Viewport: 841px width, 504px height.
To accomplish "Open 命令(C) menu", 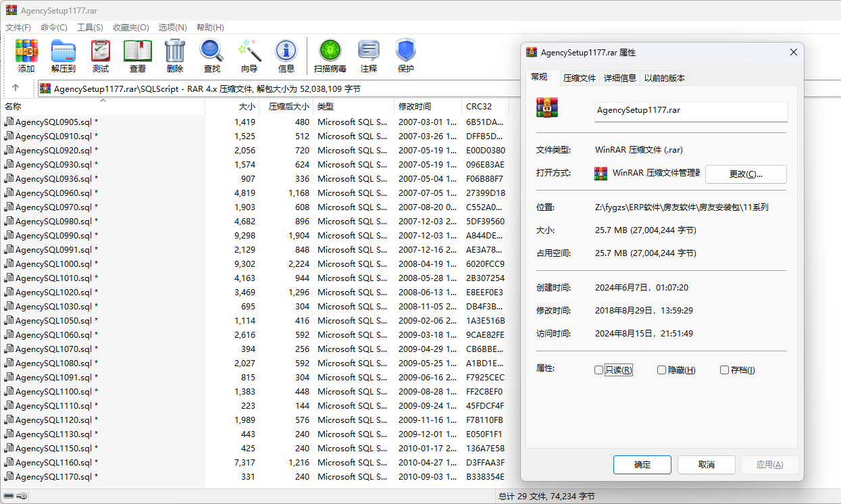I will click(x=54, y=28).
